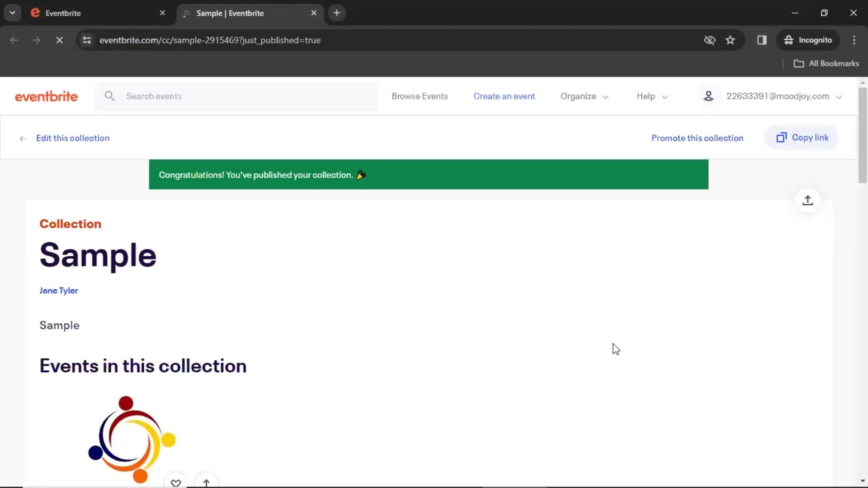Click the share/upload icon top right
The height and width of the screenshot is (488, 868).
tap(808, 200)
